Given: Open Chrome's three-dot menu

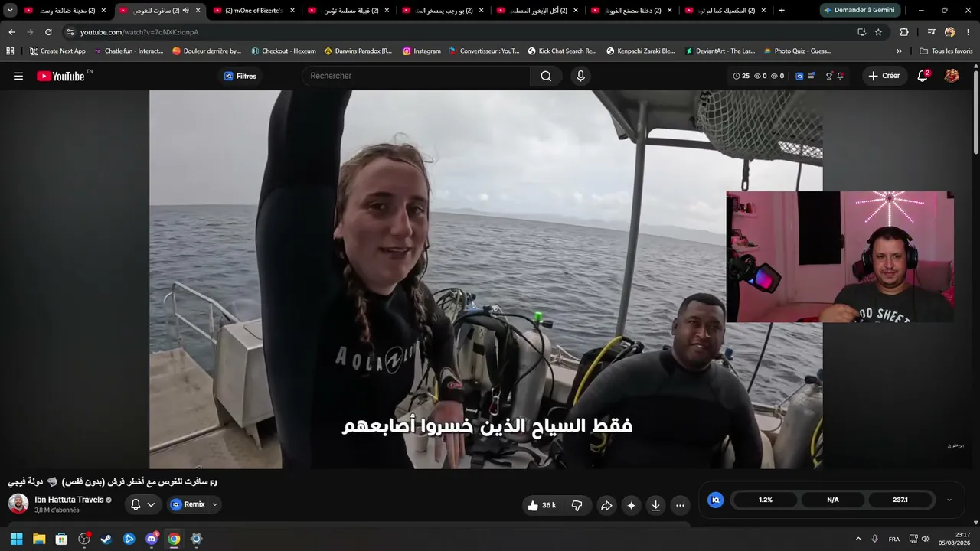Looking at the screenshot, I should pyautogui.click(x=969, y=32).
